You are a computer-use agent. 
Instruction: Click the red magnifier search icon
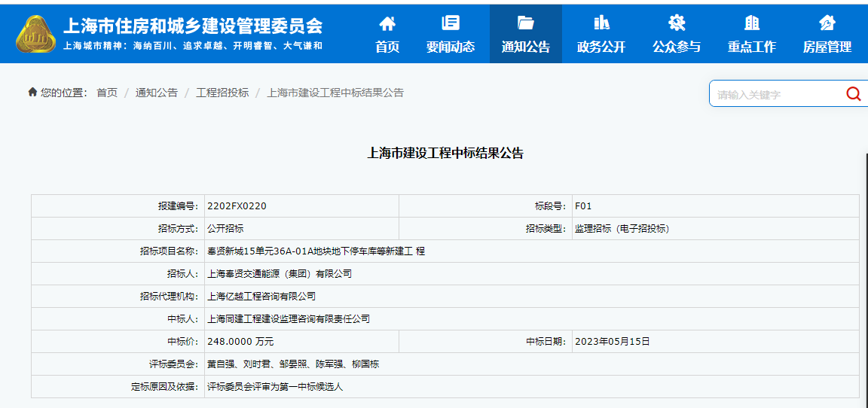853,94
